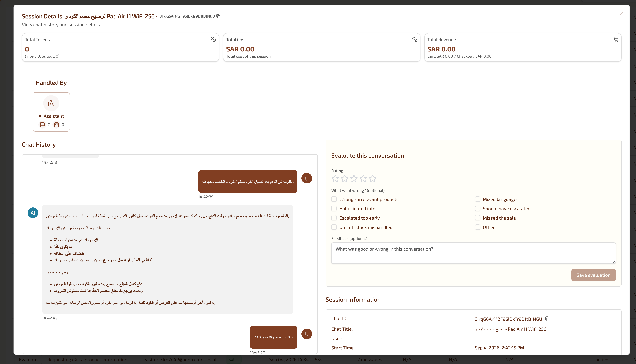Click the user avatar beside the 14:42:39 message
The image size is (636, 364).
[307, 178]
